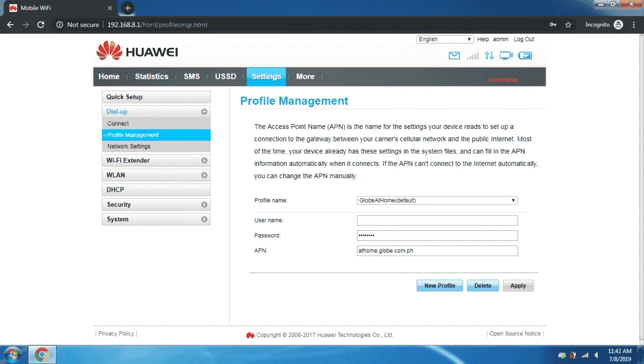Click the Apply button
644x364 pixels.
[518, 286]
